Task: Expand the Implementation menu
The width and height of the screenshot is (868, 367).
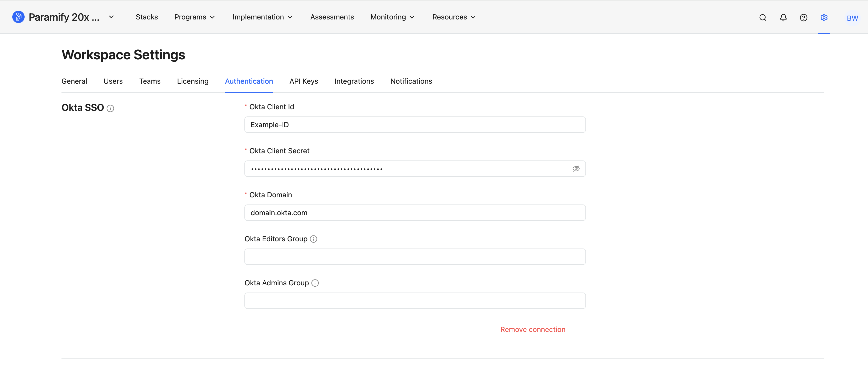Action: 263,17
